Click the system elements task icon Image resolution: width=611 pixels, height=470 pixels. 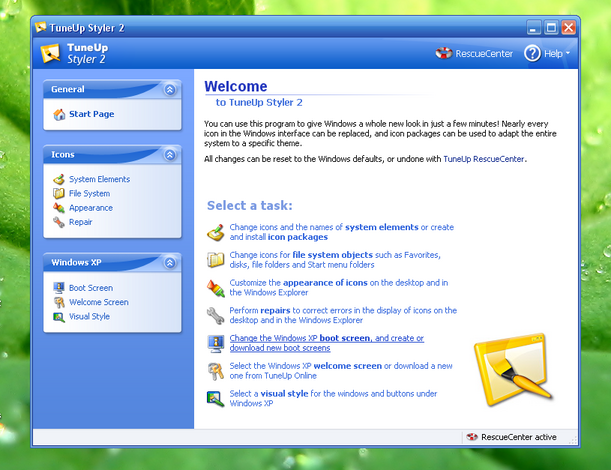click(x=215, y=232)
